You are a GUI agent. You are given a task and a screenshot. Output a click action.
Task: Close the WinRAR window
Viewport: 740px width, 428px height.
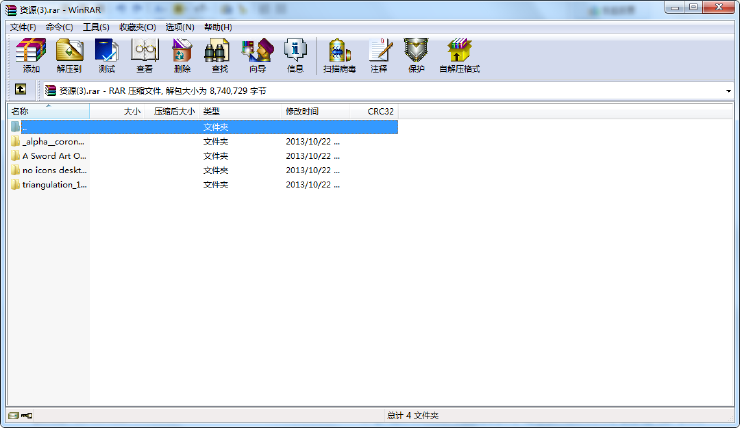tap(719, 7)
